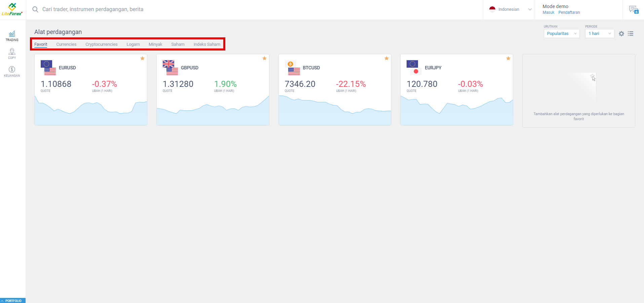Open Pendaftaran to register
This screenshot has width=644, height=303.
point(569,12)
